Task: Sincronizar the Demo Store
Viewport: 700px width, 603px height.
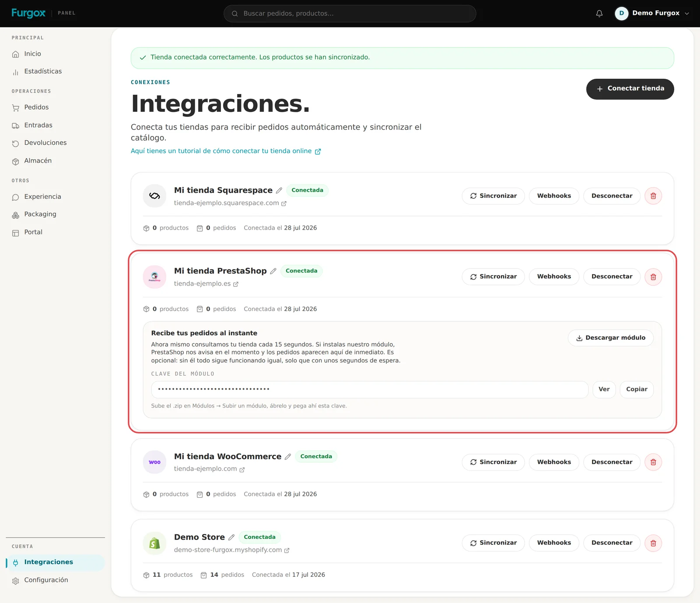Action: tap(493, 543)
